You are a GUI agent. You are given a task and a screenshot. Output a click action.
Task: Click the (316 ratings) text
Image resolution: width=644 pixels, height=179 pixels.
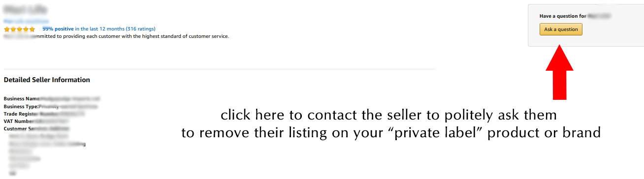coord(140,29)
